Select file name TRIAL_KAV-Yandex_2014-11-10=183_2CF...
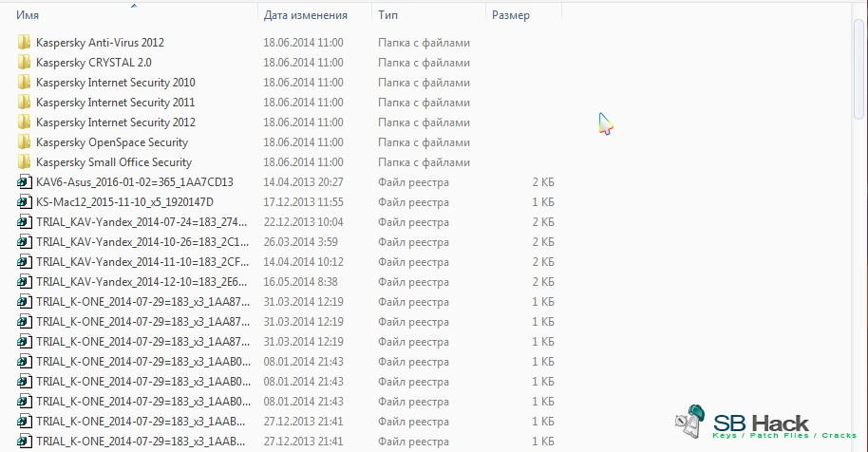The width and height of the screenshot is (868, 452). 142,262
